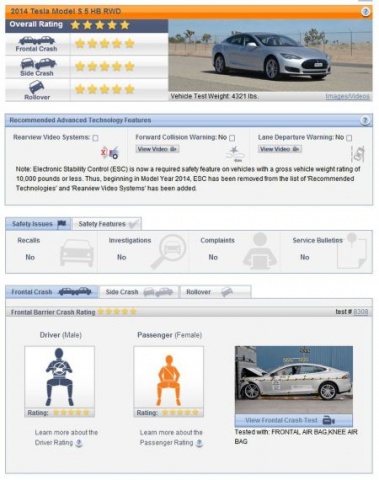Toggle the Forward Collision Warning checkbox
Image resolution: width=379 pixels, height=480 pixels.
232,138
